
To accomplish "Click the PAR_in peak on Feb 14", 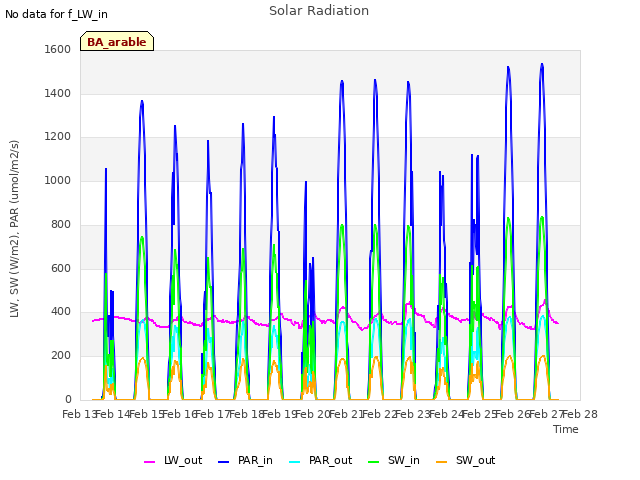I will tap(142, 101).
